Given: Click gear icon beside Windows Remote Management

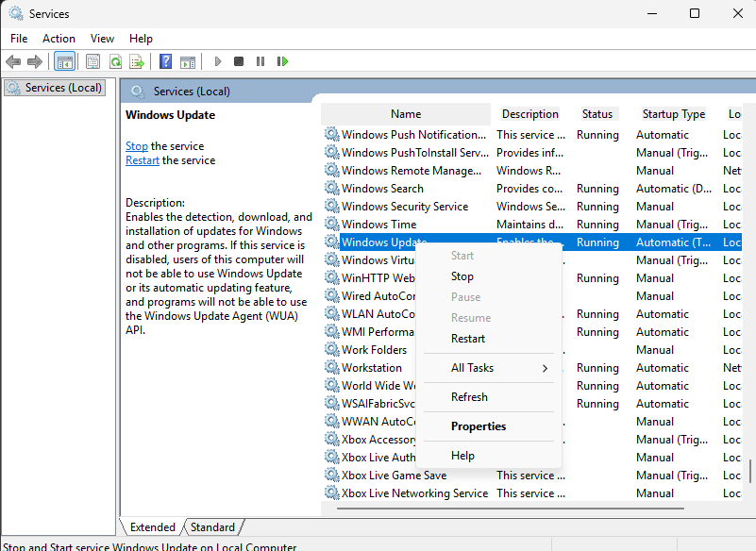Looking at the screenshot, I should tap(331, 170).
